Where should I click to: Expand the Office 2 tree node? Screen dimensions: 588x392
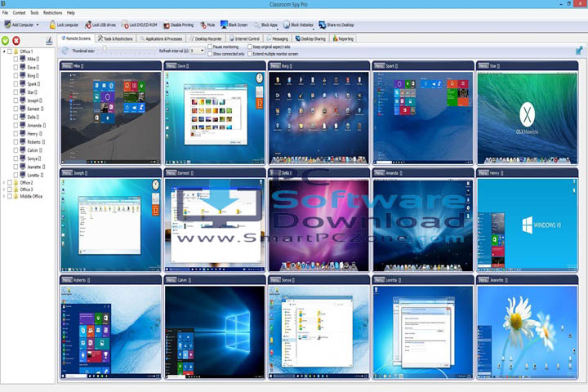[4, 183]
